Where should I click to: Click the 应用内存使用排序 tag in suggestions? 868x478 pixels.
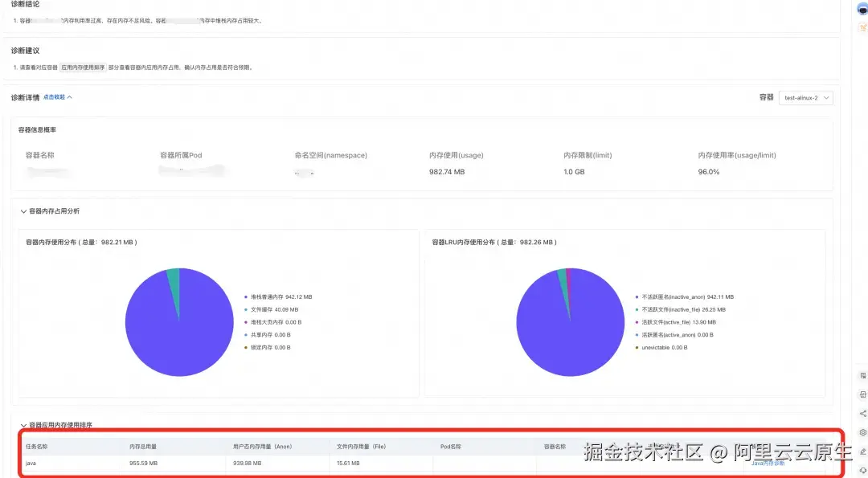pyautogui.click(x=83, y=67)
